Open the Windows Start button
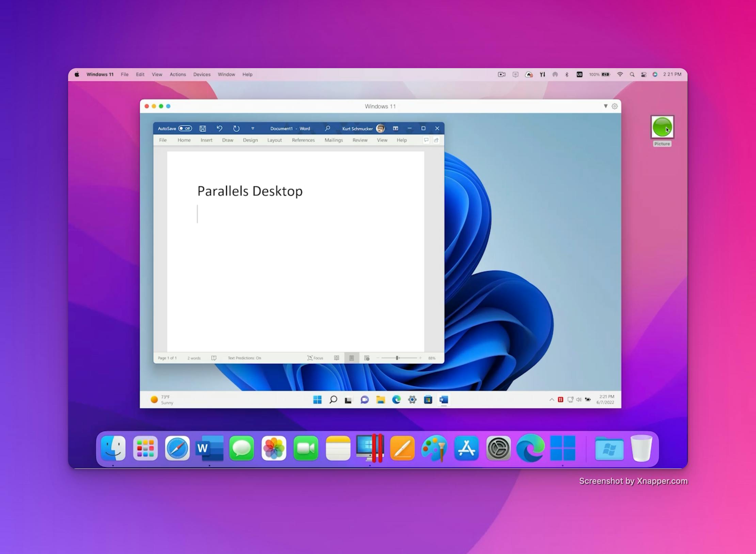 317,400
